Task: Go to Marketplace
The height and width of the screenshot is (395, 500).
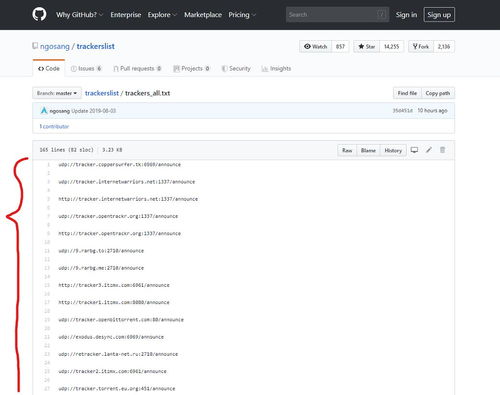Action: pyautogui.click(x=203, y=15)
